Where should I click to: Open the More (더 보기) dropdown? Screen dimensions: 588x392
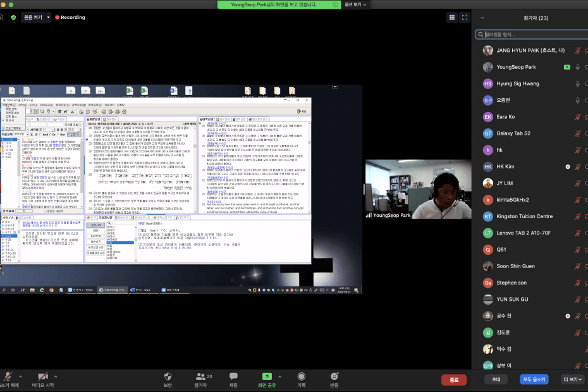click(572, 379)
